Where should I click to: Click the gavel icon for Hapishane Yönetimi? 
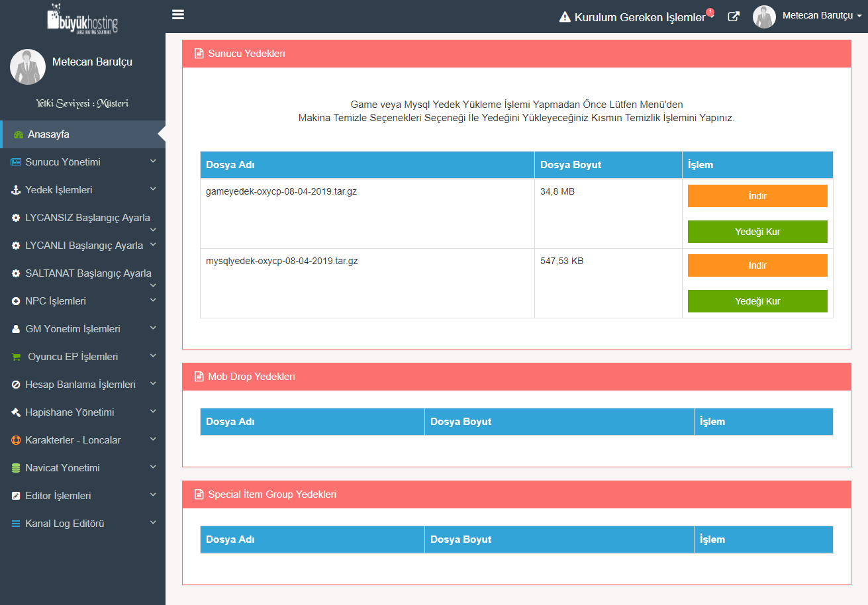(x=16, y=412)
